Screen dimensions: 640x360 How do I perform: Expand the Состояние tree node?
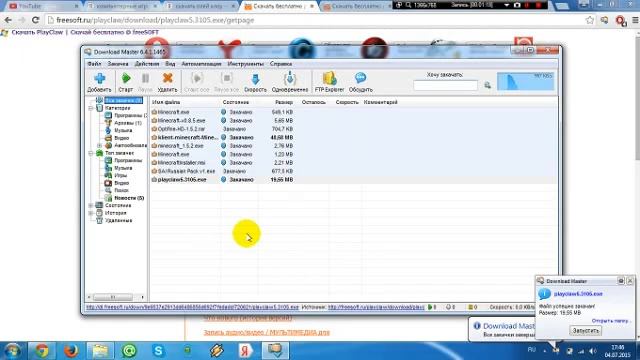(x=91, y=205)
